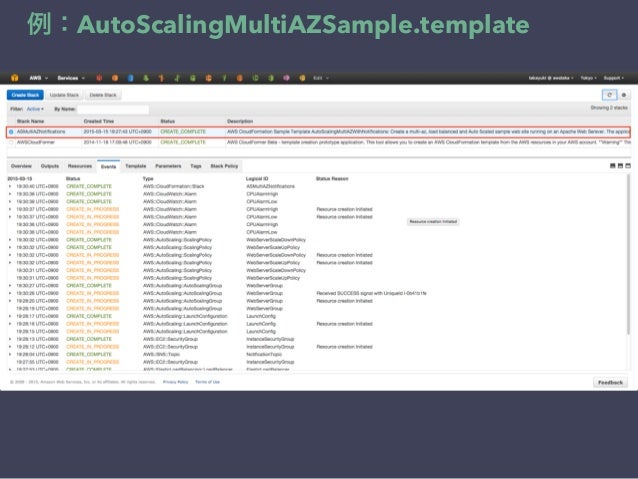Image resolution: width=638 pixels, height=479 pixels.
Task: Expand the AWS::SNS::Topic event row
Action: [x=10, y=354]
